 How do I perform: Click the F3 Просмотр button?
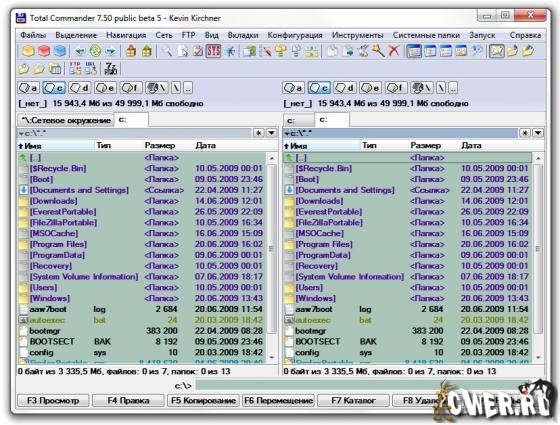click(53, 401)
